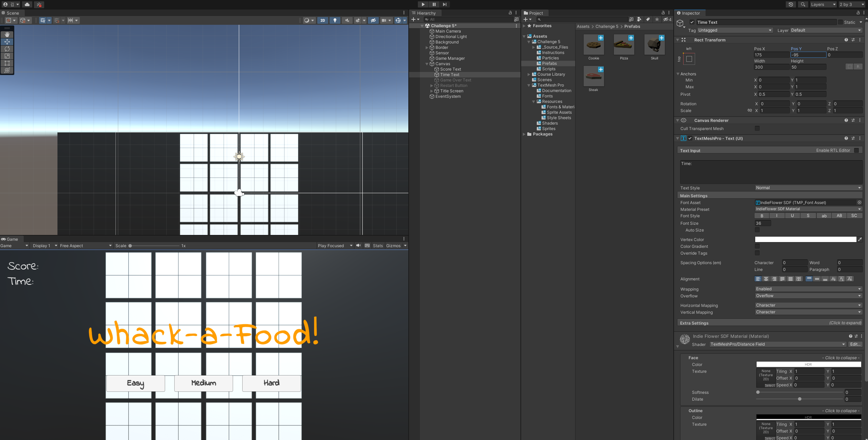Open the Overflow dropdown in TextMeshPro settings
This screenshot has height=440, width=868.
(x=808, y=296)
